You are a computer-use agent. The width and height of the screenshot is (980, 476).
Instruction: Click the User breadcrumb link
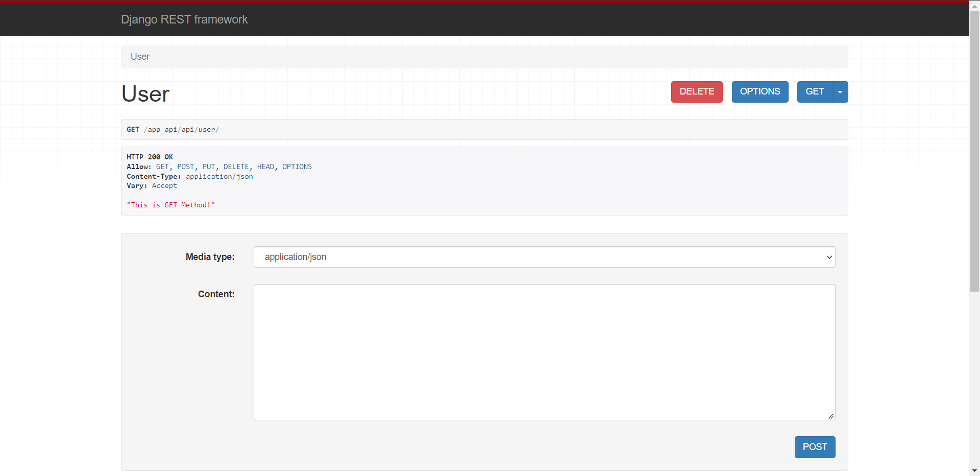(x=140, y=57)
